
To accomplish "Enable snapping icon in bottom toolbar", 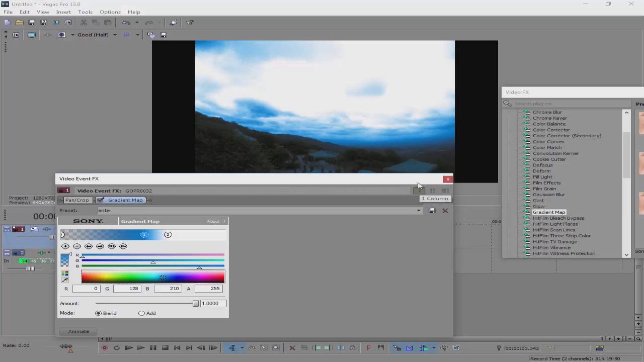I will [x=397, y=347].
